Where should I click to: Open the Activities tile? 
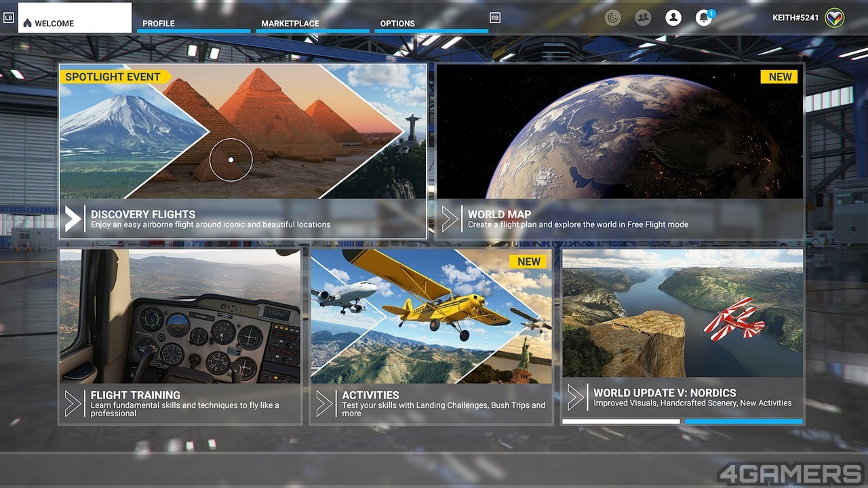pos(431,337)
